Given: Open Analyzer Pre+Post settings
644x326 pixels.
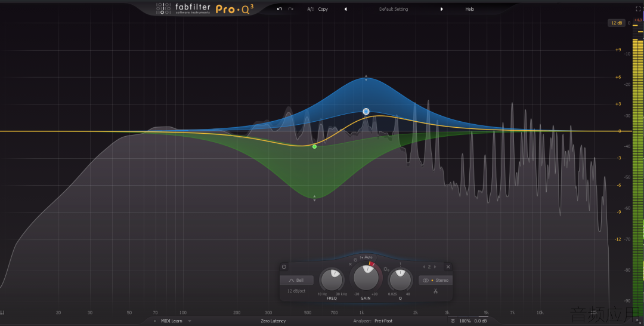Looking at the screenshot, I should tap(373, 321).
